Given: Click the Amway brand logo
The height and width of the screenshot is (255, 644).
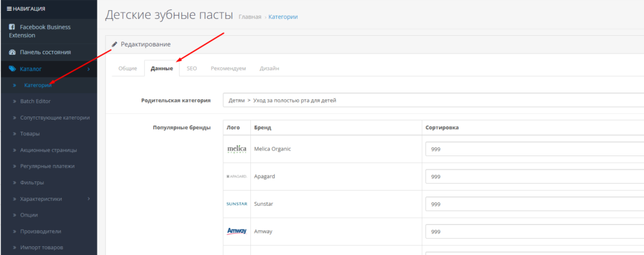Looking at the screenshot, I should pos(236,232).
